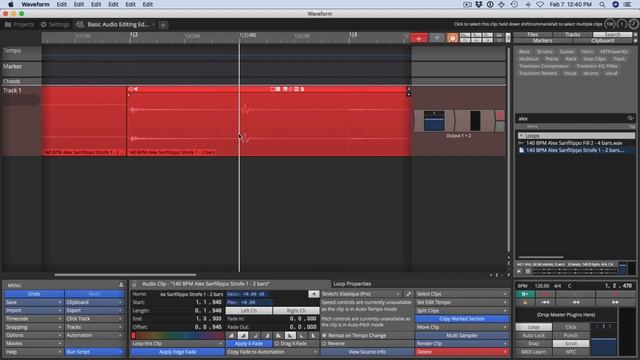Image resolution: width=640 pixels, height=360 pixels.
Task: Click Copy Marked Section button
Action: pyautogui.click(x=462, y=319)
